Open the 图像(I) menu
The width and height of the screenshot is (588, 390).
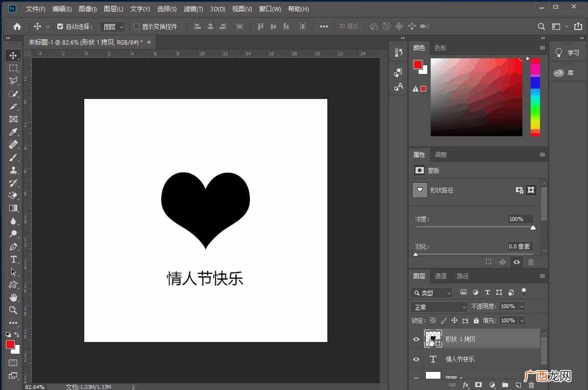pos(88,9)
